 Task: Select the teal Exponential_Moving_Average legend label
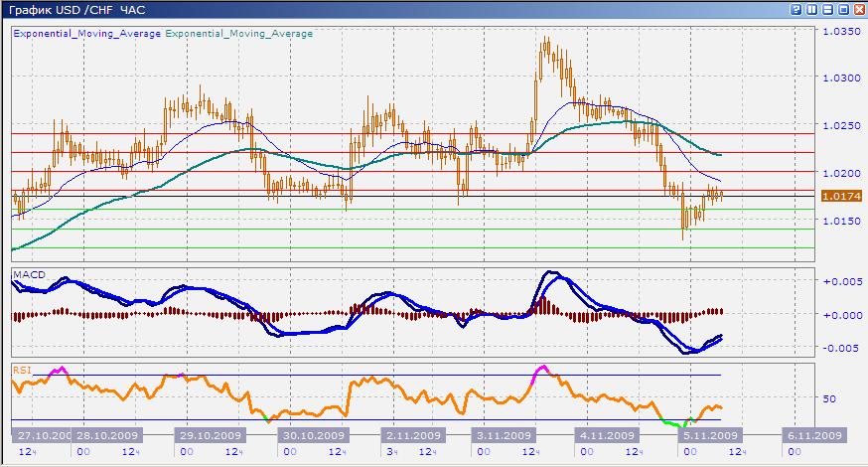[238, 33]
